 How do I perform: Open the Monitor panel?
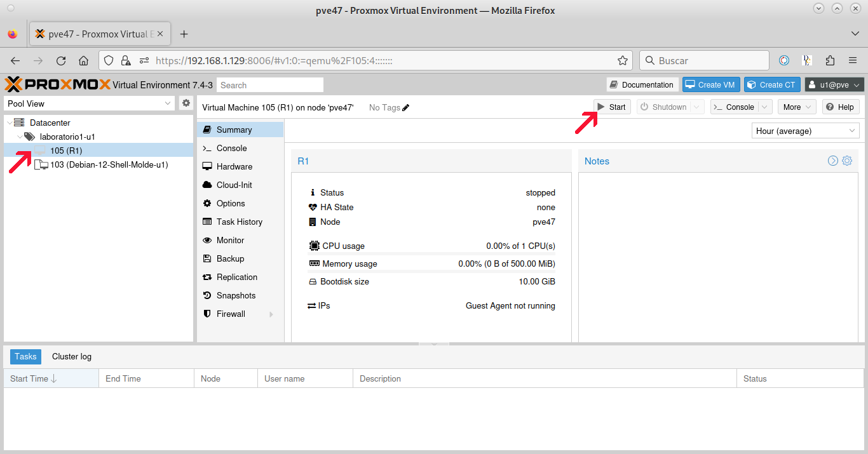[240, 240]
